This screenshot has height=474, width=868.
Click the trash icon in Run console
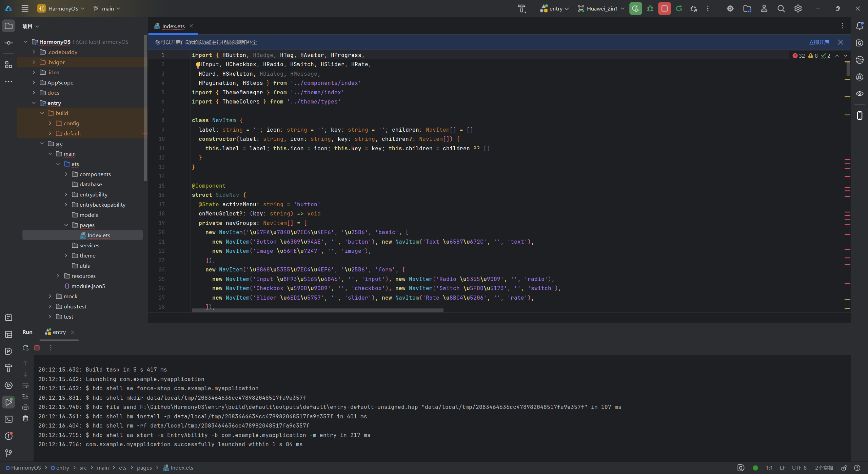[x=25, y=419]
